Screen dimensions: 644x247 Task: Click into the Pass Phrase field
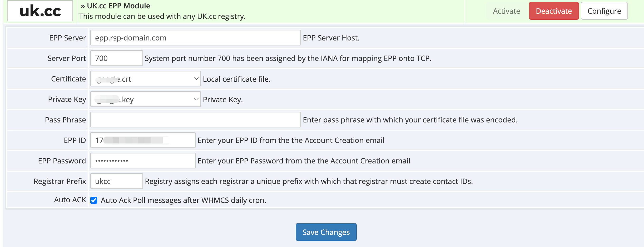click(x=195, y=120)
